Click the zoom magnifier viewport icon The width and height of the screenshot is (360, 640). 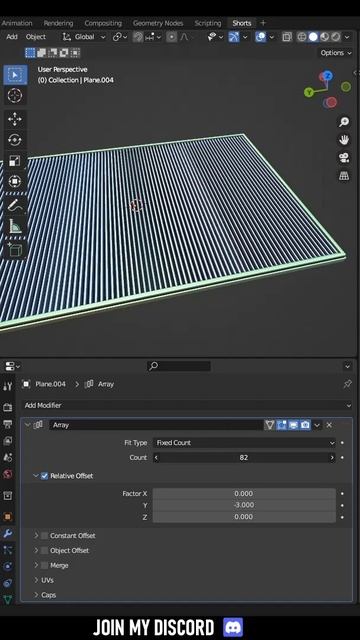point(344,122)
